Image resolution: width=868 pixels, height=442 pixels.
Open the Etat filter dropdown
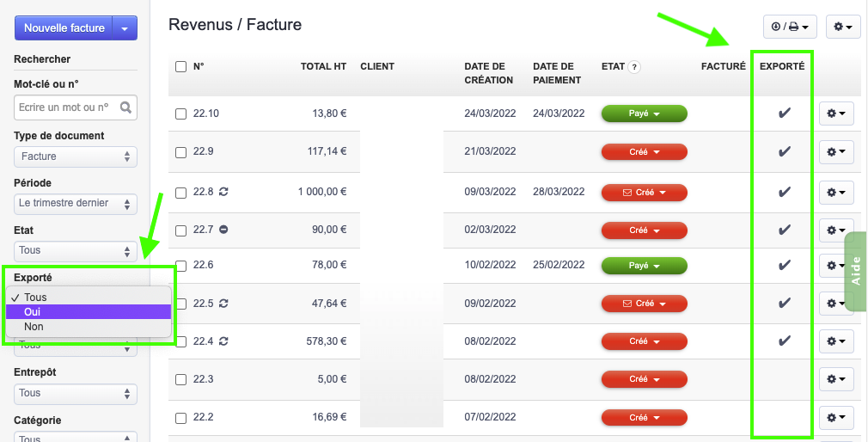pos(76,251)
